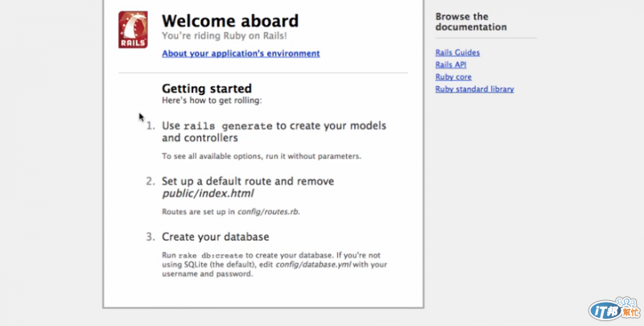Screen dimensions: 644x326
Task: Open About your application's environment link
Action: (x=241, y=53)
